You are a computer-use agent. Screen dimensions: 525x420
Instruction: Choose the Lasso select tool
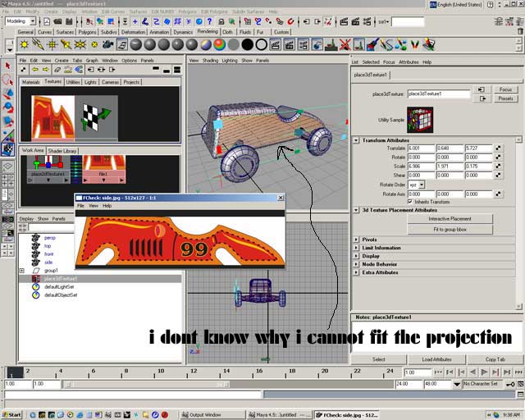tap(7, 80)
